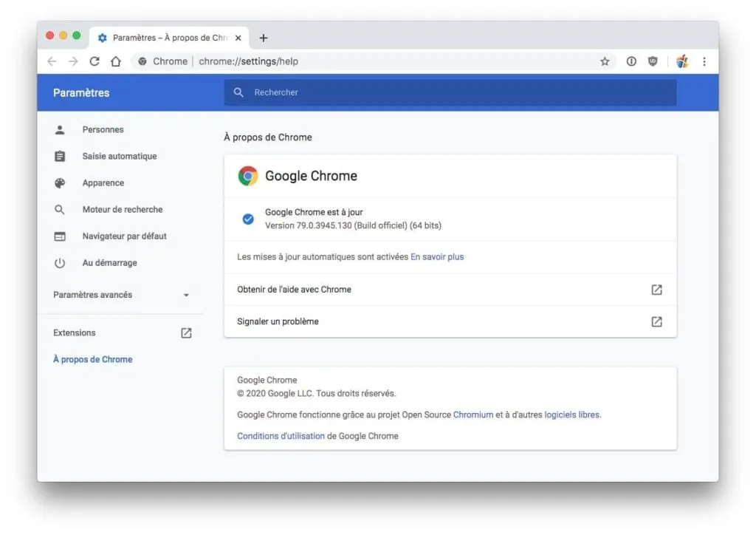
Task: Click the À propos de Chrome page heading
Action: pyautogui.click(x=267, y=137)
